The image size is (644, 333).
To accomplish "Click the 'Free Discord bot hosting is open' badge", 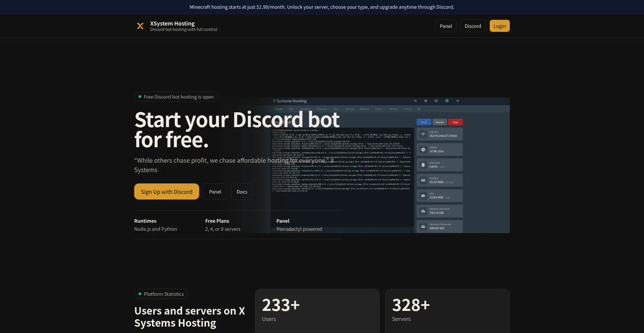I will point(176,97).
